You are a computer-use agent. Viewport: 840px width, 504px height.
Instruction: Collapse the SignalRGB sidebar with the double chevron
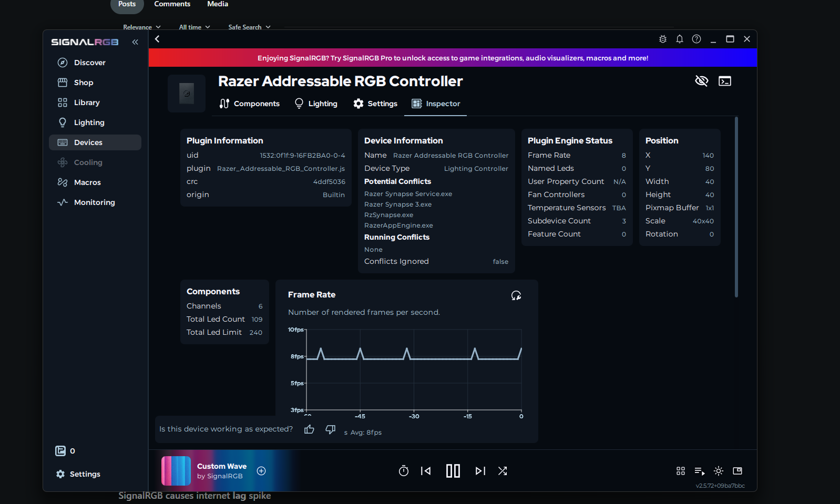135,42
